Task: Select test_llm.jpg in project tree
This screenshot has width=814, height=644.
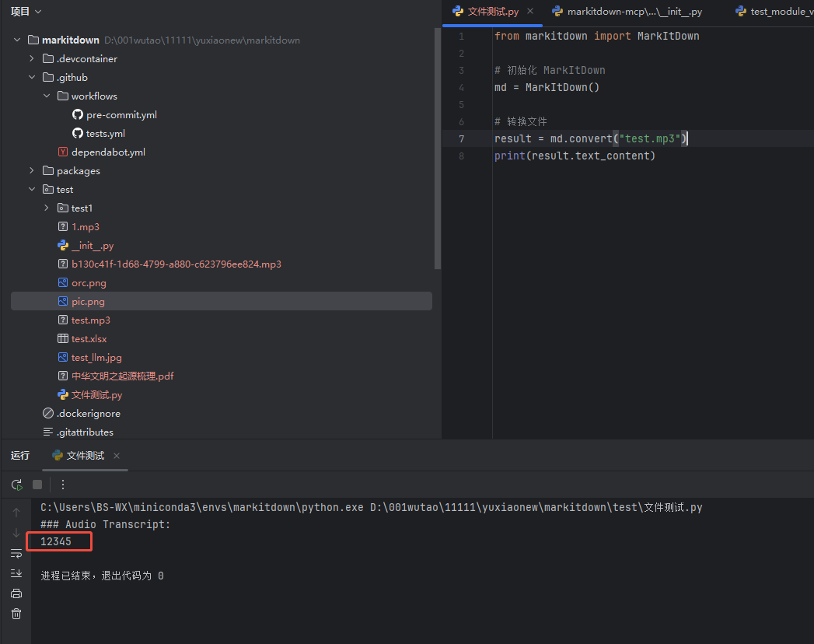Action: click(x=96, y=358)
